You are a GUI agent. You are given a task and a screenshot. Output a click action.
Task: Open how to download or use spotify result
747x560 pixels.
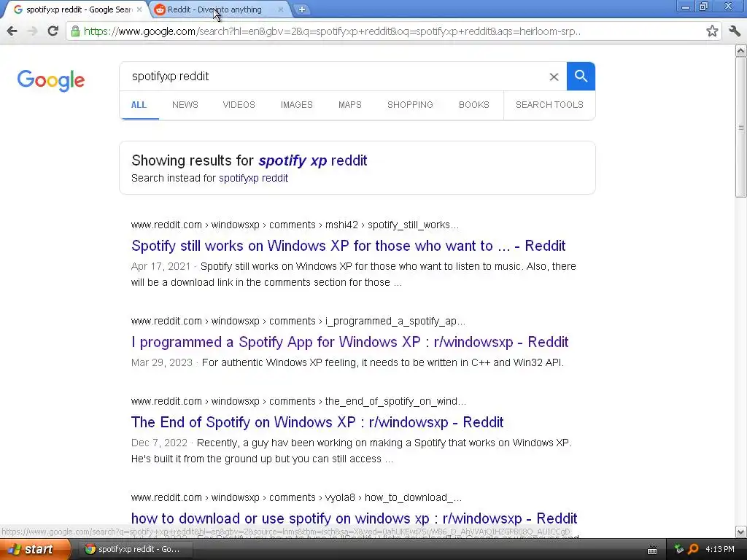coord(354,518)
